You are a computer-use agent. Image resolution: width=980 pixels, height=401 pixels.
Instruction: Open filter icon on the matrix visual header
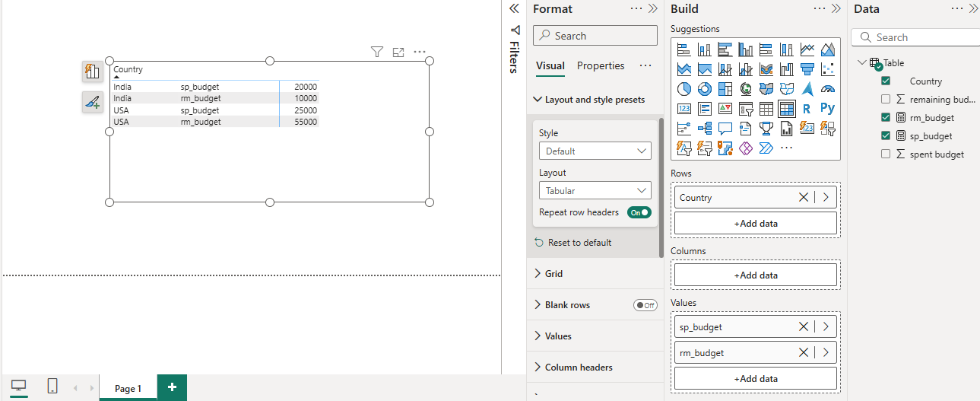pyautogui.click(x=377, y=52)
